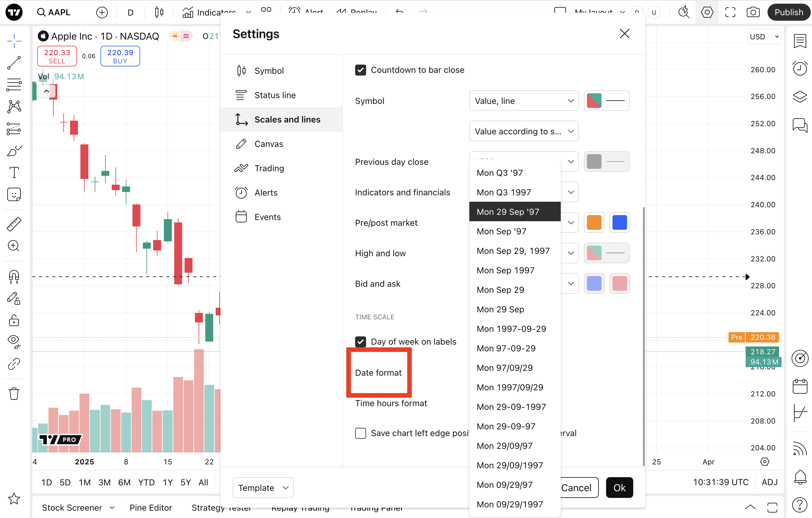Click the trash remove objects icon
Image resolution: width=812 pixels, height=518 pixels.
[14, 393]
